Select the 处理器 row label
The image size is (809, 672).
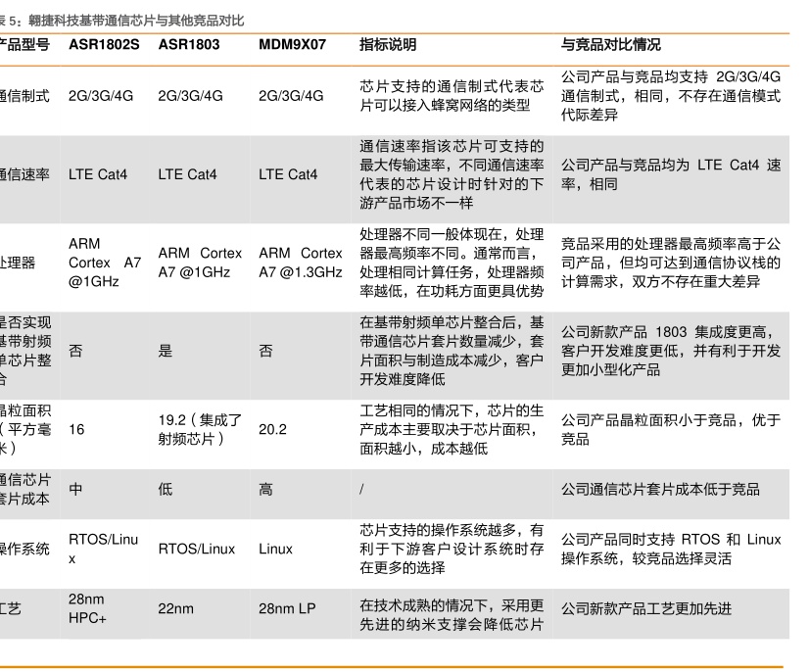18,263
